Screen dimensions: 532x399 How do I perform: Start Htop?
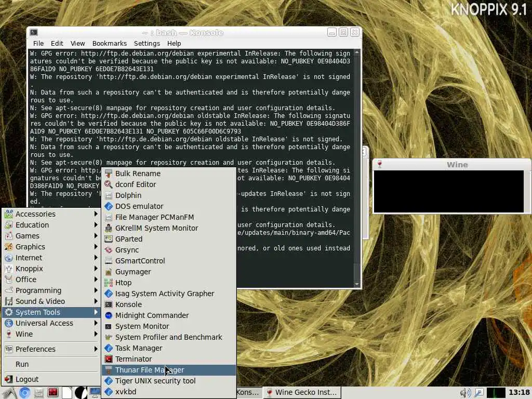(169, 282)
